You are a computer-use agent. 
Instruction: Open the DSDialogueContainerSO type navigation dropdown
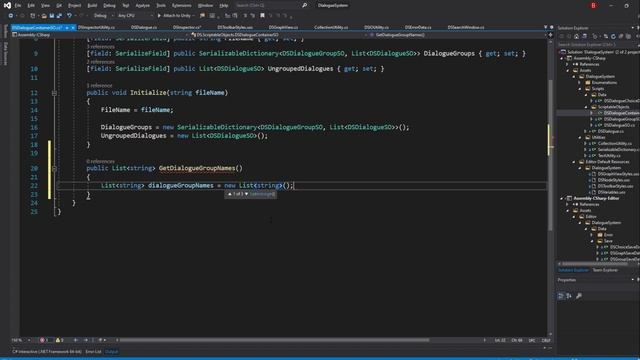tap(278, 35)
